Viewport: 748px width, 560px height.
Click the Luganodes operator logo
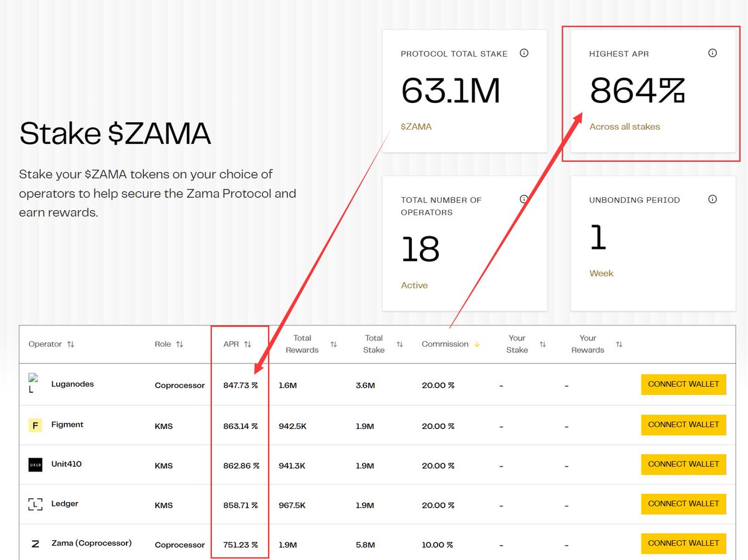click(x=34, y=384)
